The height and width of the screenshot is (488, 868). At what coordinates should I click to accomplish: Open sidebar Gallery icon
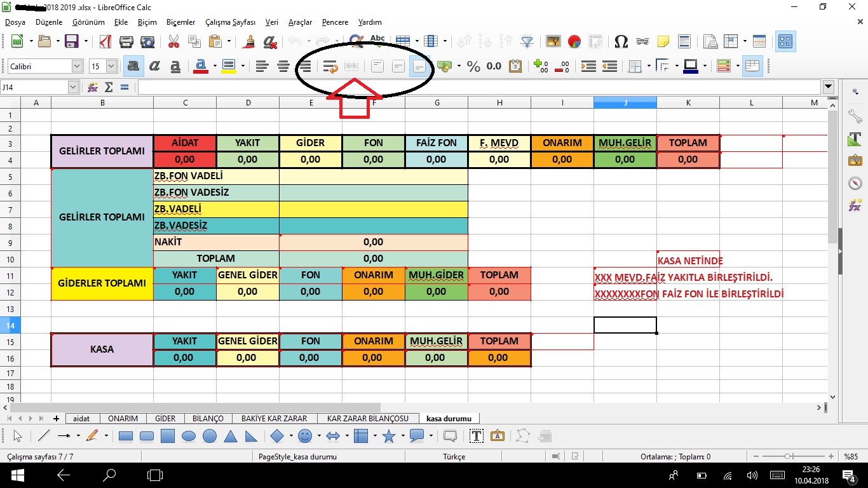point(855,161)
